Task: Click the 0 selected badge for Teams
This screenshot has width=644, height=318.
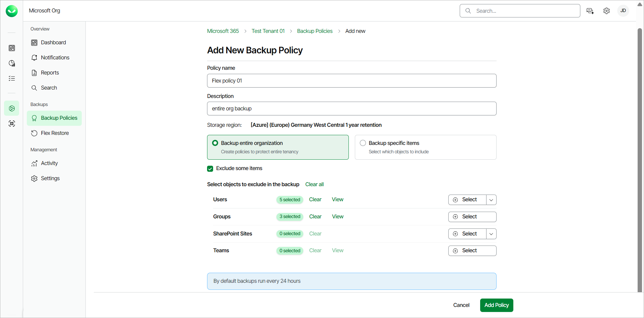Action: point(290,251)
